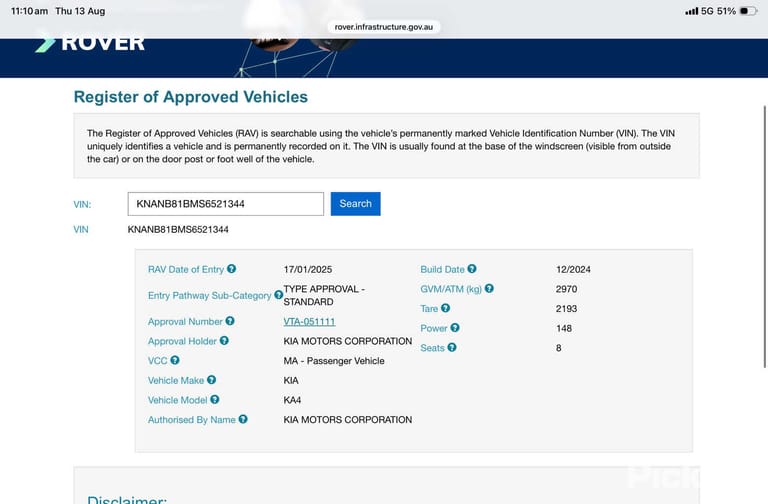
Task: Show help for Authorised By Name
Action: 243,419
